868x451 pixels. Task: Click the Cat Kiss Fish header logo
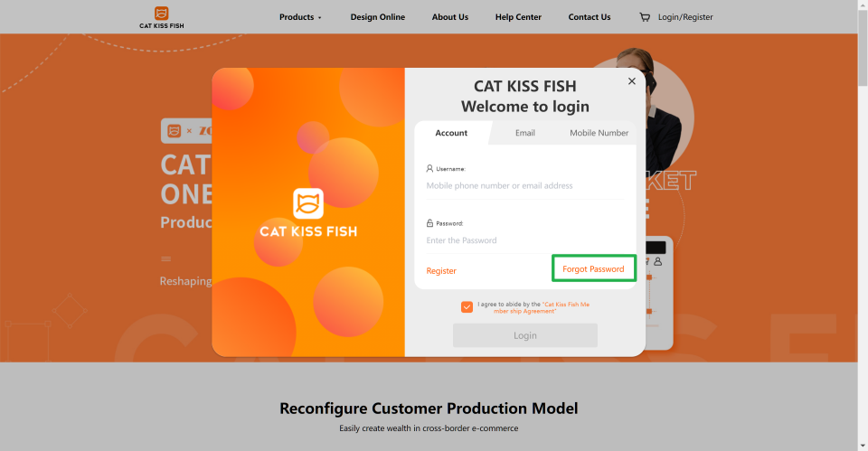pyautogui.click(x=162, y=17)
